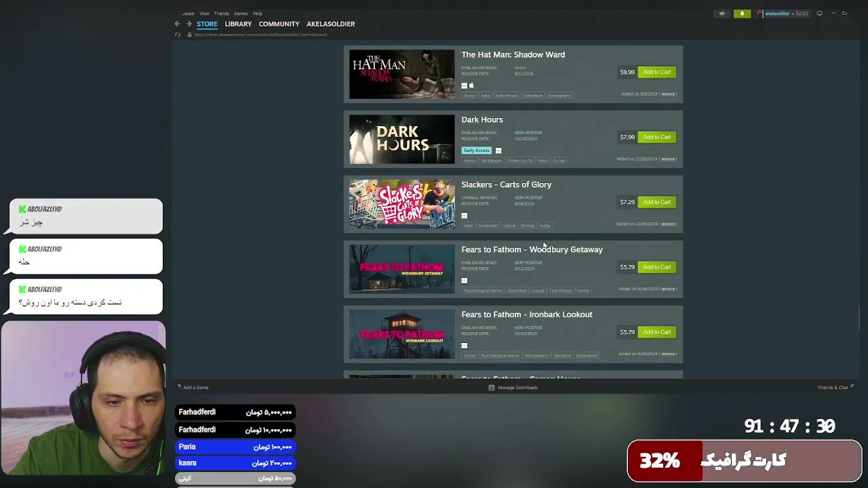Go forward with the Steam forward arrow
The width and height of the screenshot is (868, 488).
click(189, 24)
